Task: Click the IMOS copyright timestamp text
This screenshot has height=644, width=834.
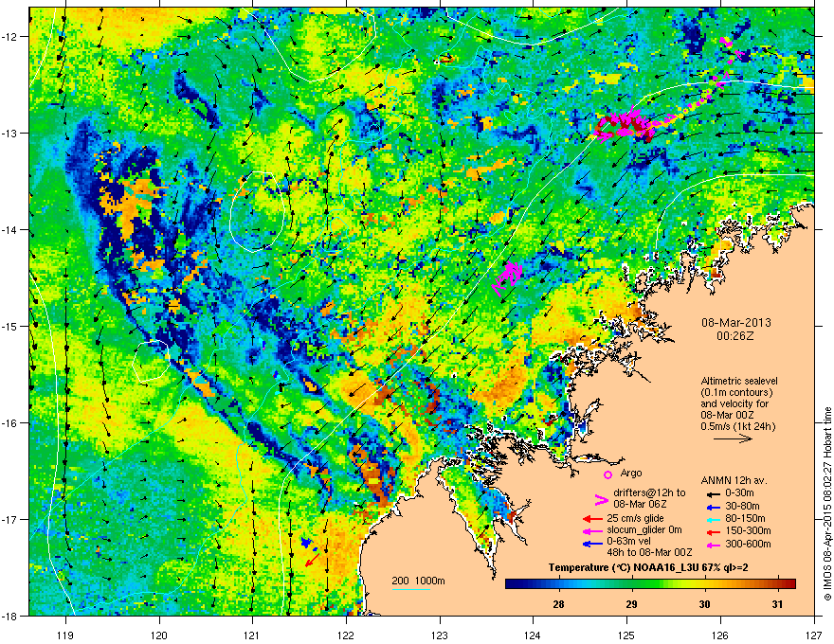Action: tap(827, 504)
